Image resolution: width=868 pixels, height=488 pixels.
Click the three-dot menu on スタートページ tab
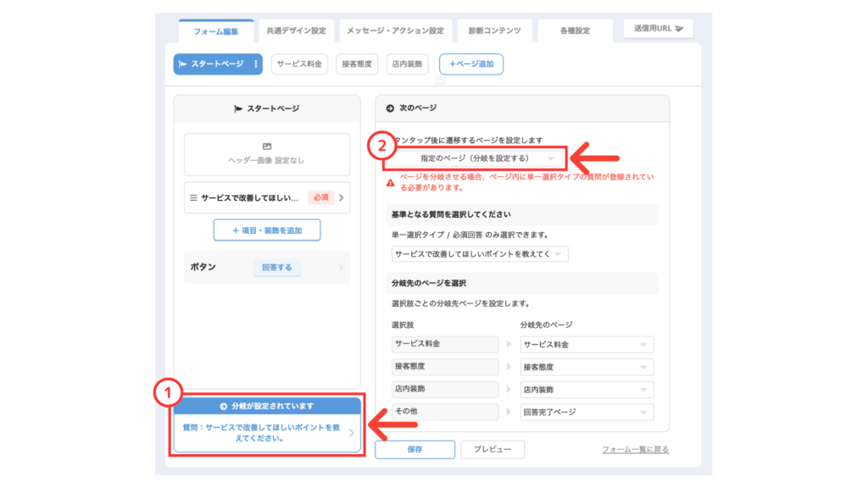click(x=256, y=64)
